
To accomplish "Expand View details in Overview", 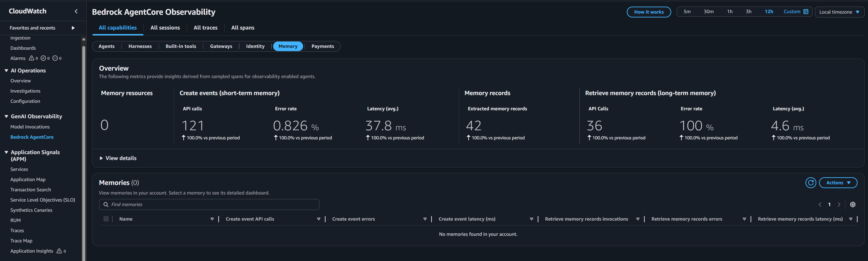I will [x=118, y=158].
